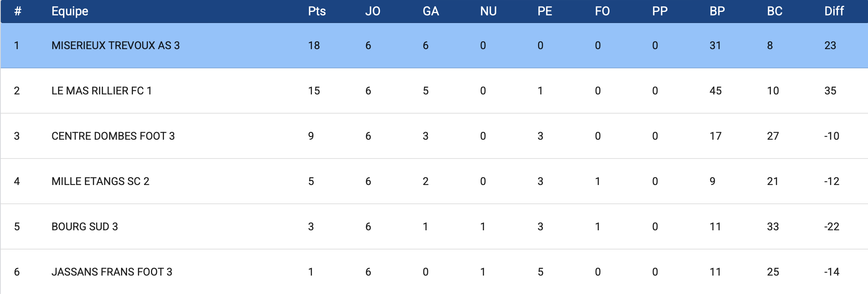Click the BP column header

tap(717, 11)
